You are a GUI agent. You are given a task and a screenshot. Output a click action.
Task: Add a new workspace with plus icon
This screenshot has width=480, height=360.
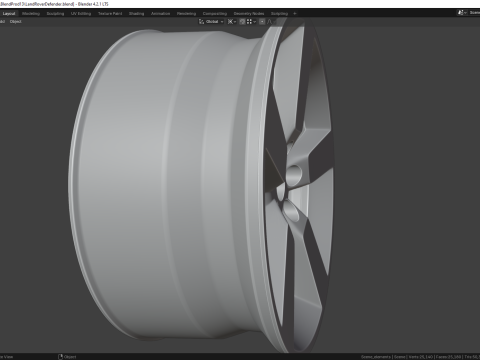[x=295, y=14]
